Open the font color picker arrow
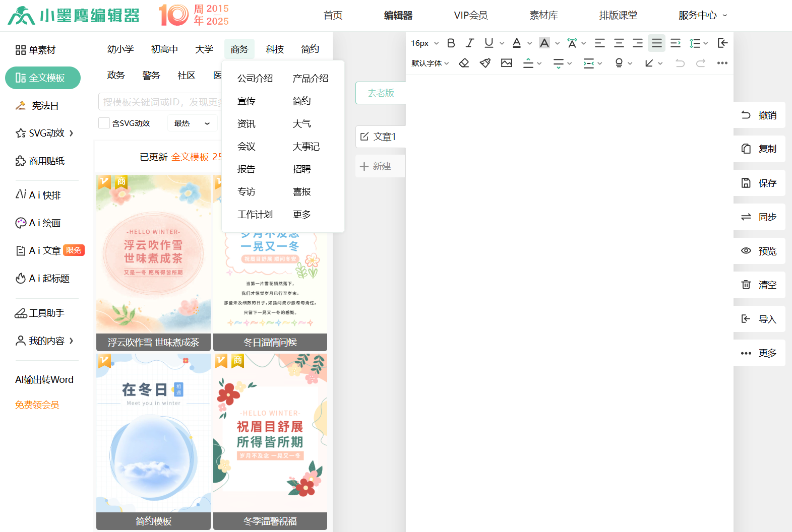Image resolution: width=792 pixels, height=532 pixels. pos(529,43)
